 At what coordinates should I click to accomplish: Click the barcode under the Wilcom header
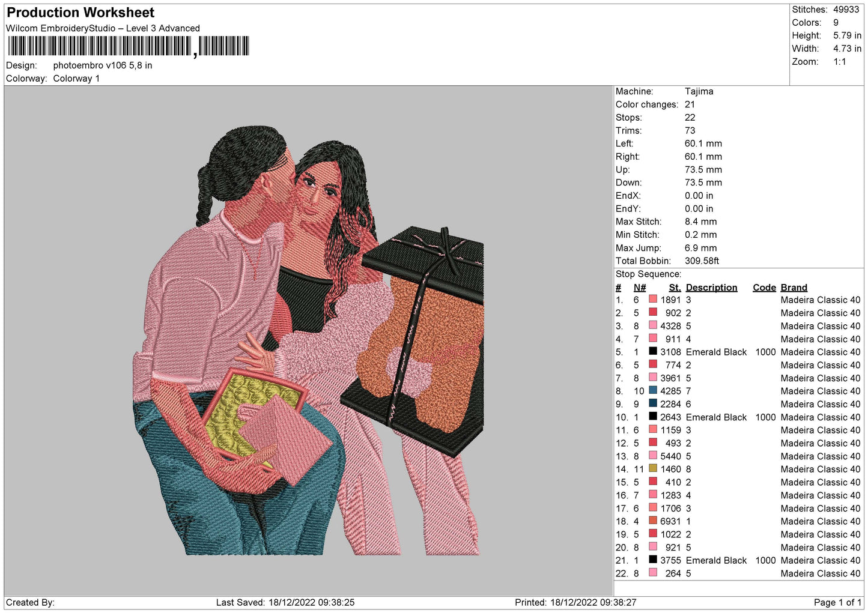point(128,46)
